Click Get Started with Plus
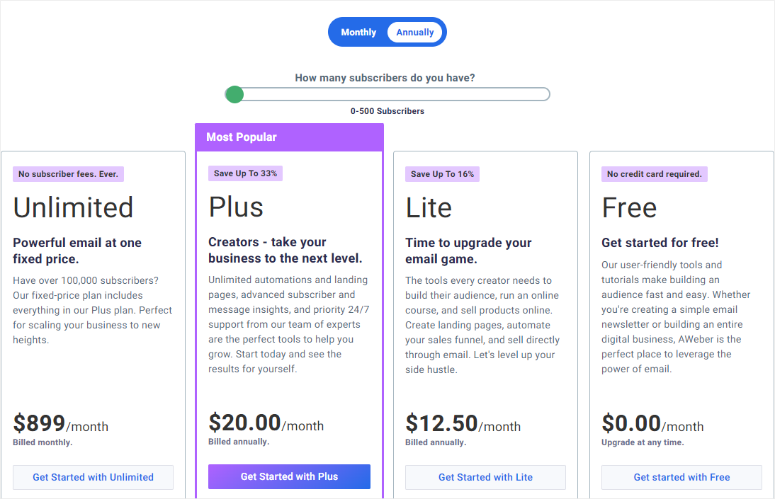Viewport: 775px width, 499px height. click(x=289, y=476)
